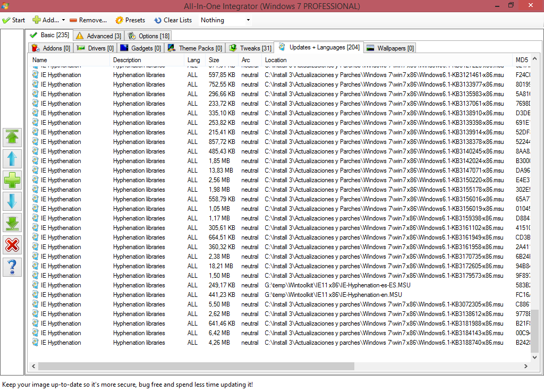Click the icon of the KB3137061 row
The height and width of the screenshot is (392, 544).
pos(35,104)
